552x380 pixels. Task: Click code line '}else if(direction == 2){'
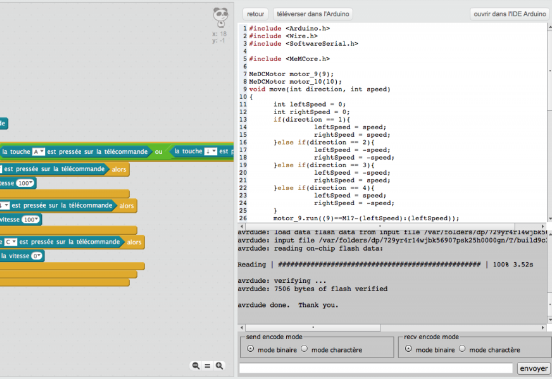pos(324,142)
